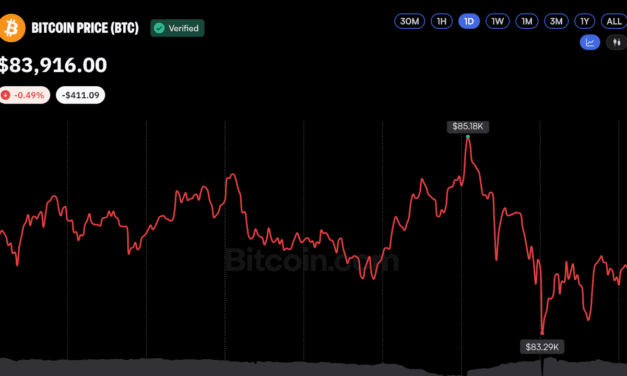The height and width of the screenshot is (376, 627).
Task: Click the green peak dot on chart
Action: (x=468, y=137)
